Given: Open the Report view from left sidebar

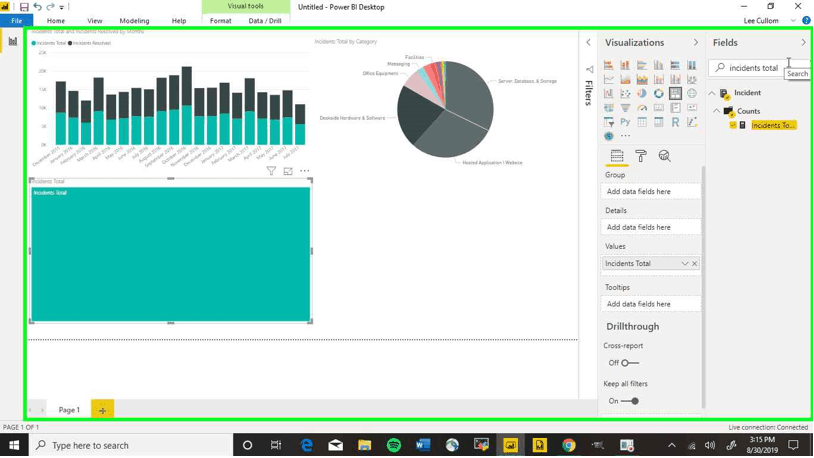Looking at the screenshot, I should pyautogui.click(x=12, y=42).
